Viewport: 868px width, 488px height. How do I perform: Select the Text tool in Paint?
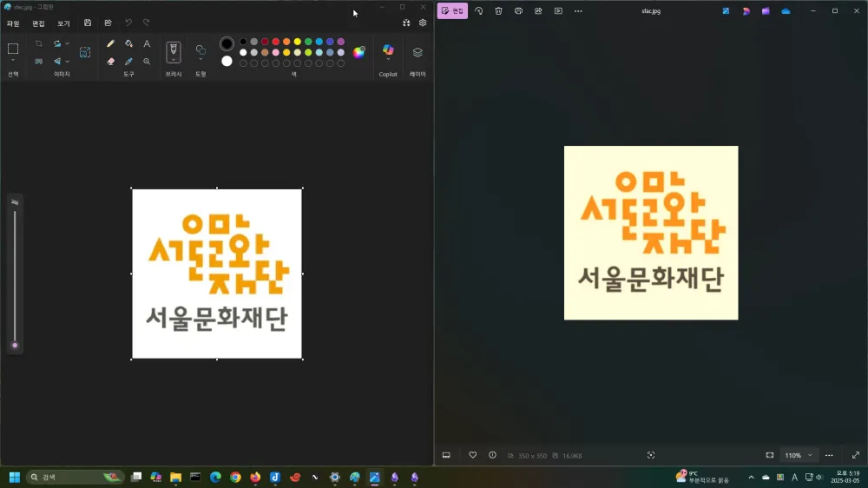pyautogui.click(x=147, y=43)
